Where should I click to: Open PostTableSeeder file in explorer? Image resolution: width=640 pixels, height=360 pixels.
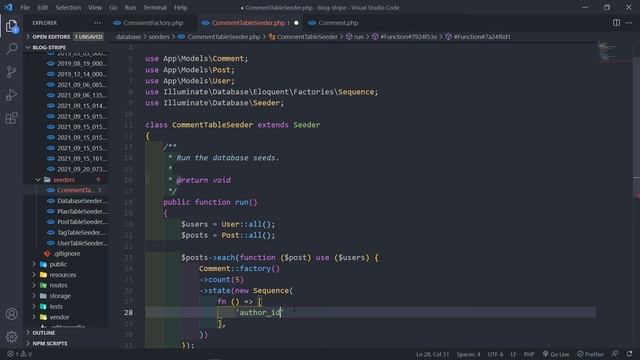coord(82,222)
